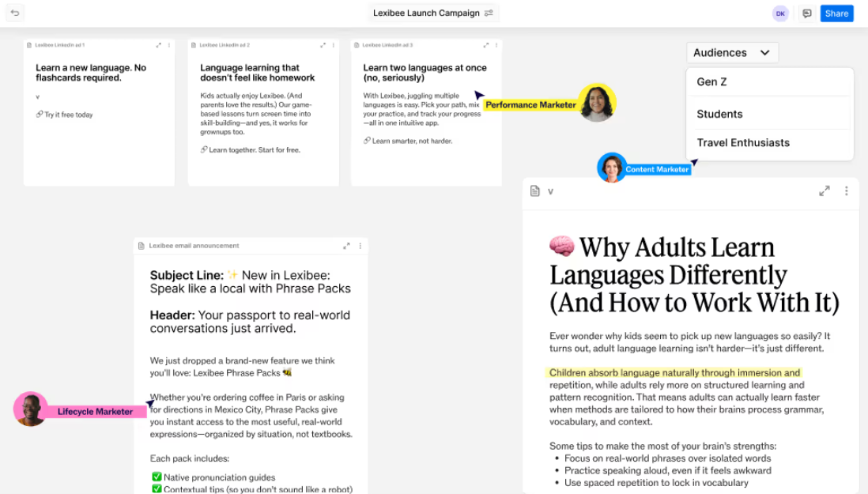Click document icon of email announcement card
This screenshot has width=868, height=494.
point(142,246)
